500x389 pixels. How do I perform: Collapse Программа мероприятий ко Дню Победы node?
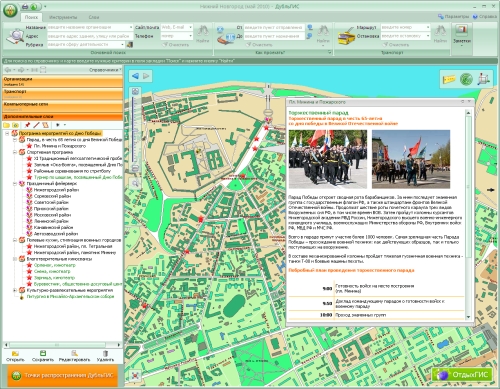point(7,133)
